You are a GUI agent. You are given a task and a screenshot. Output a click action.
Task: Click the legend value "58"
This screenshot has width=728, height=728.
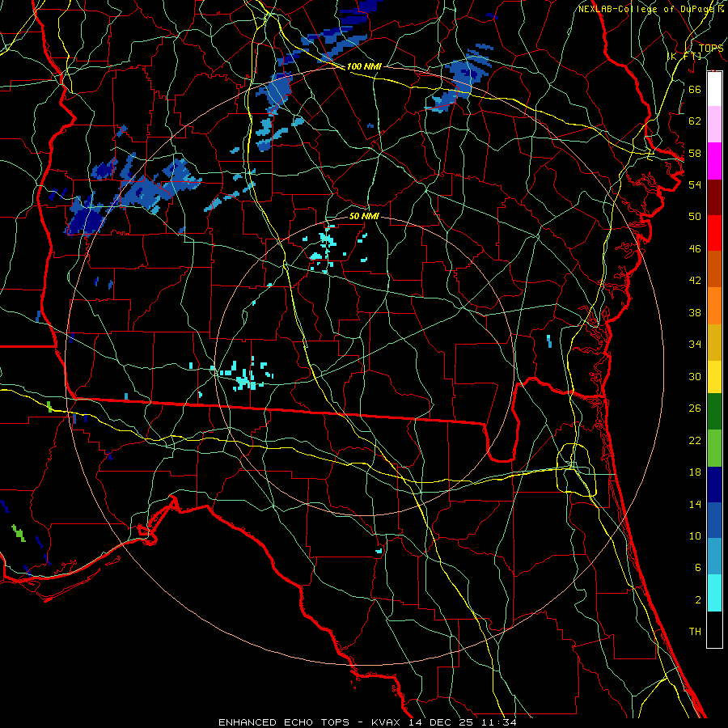pyautogui.click(x=695, y=153)
